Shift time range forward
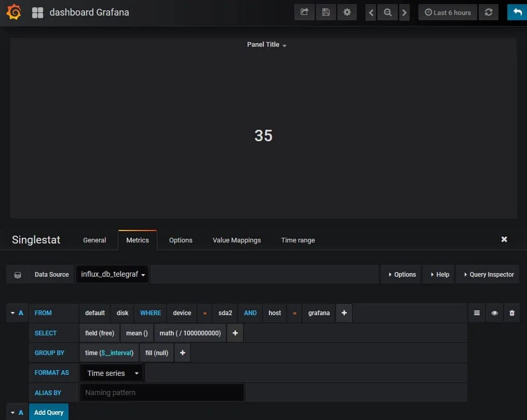The height and width of the screenshot is (420, 527). point(404,13)
